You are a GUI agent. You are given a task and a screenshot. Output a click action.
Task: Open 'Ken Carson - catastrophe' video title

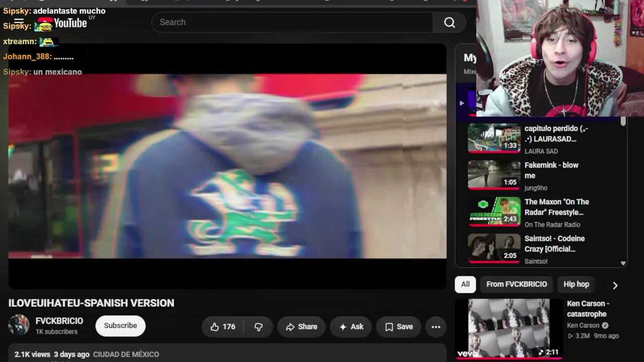coord(588,309)
